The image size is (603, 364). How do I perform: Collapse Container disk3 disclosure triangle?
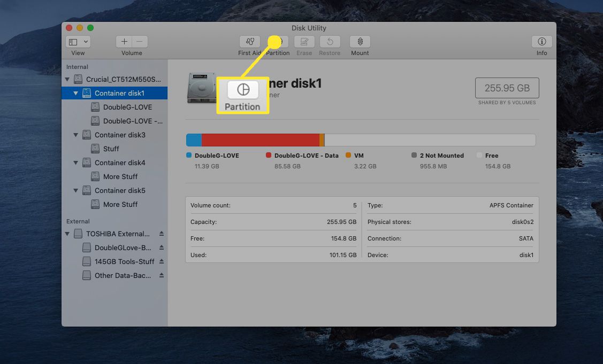[76, 135]
